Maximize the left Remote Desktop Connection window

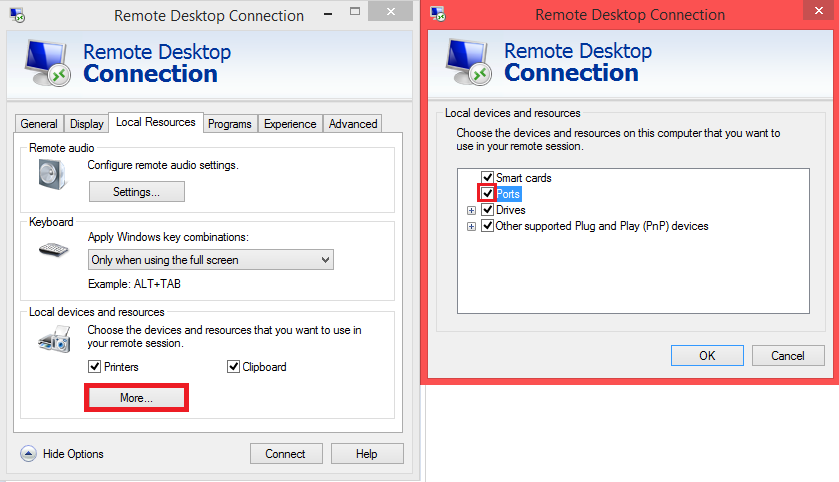(355, 12)
